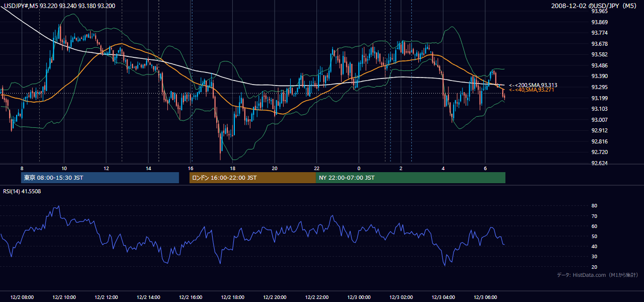Click the 12/3 00:00 time axis label
The width and height of the screenshot is (644, 302).
click(359, 297)
